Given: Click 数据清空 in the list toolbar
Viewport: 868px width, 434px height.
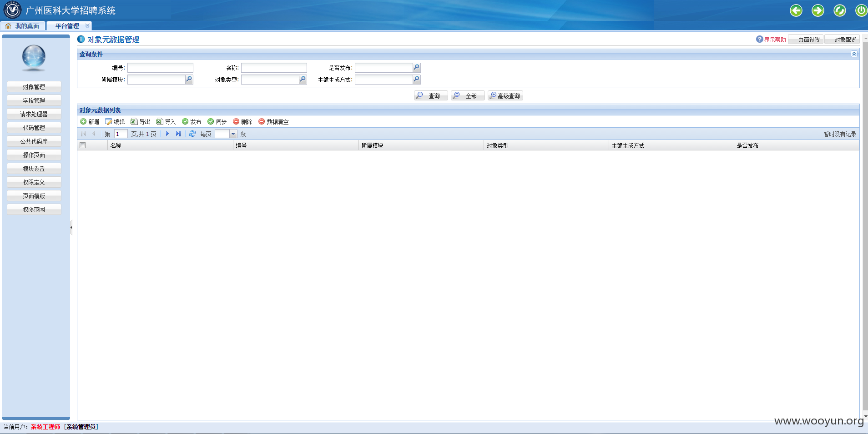Looking at the screenshot, I should pos(273,122).
